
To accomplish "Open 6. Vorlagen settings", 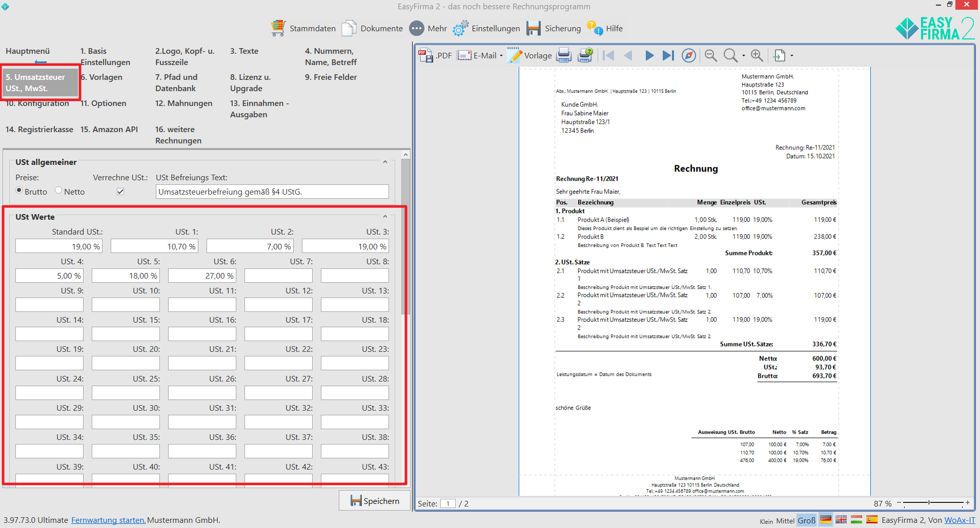I will click(101, 77).
